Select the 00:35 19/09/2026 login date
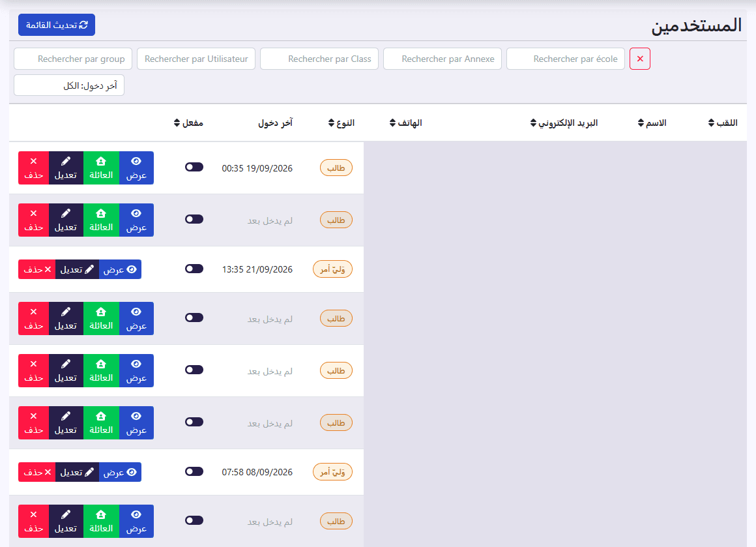The height and width of the screenshot is (547, 756). pyautogui.click(x=257, y=168)
